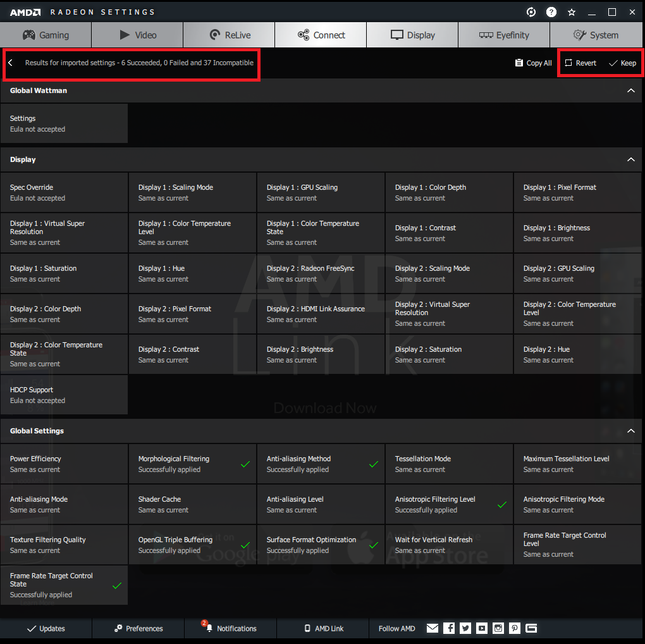The width and height of the screenshot is (645, 644).
Task: Open Notifications in the bottom bar
Action: (230, 628)
